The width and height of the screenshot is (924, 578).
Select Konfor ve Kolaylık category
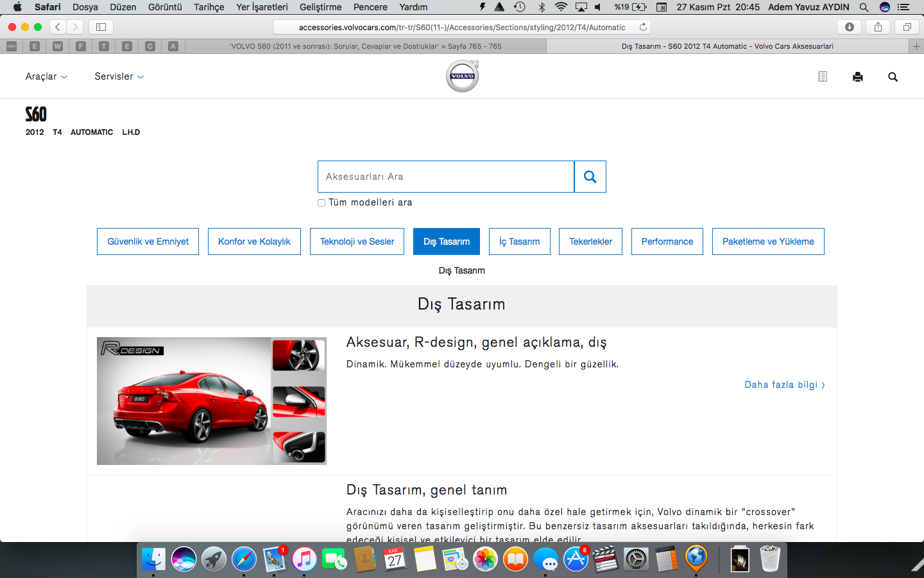click(254, 241)
